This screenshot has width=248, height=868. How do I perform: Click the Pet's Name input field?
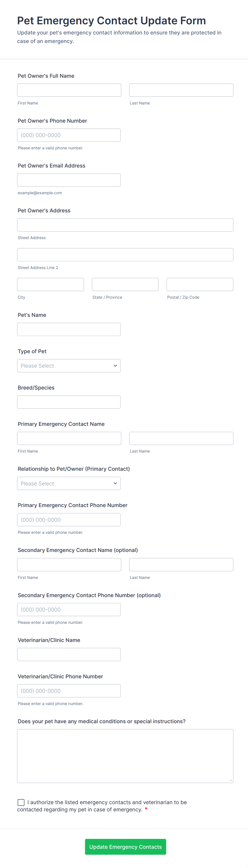(69, 329)
